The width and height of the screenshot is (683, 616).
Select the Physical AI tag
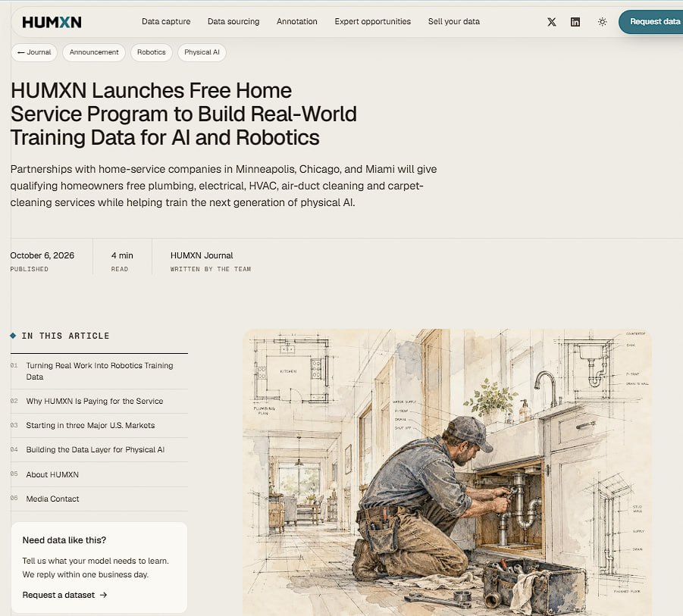click(202, 52)
